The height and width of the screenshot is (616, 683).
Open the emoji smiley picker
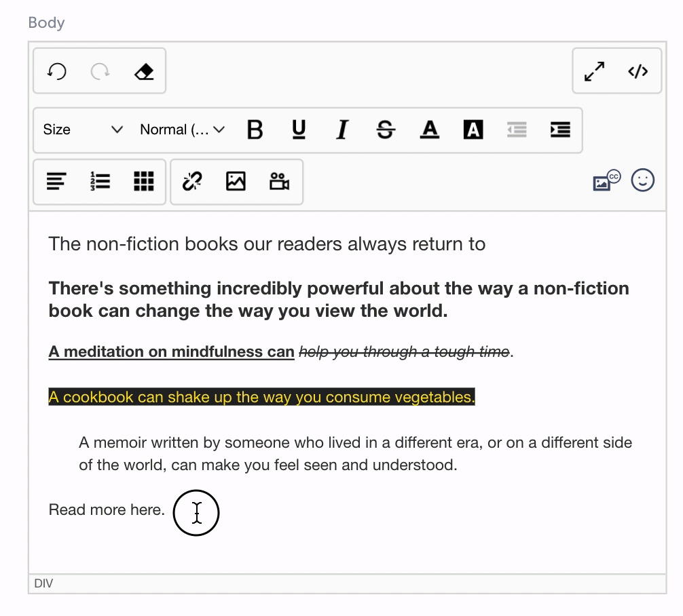click(x=642, y=180)
